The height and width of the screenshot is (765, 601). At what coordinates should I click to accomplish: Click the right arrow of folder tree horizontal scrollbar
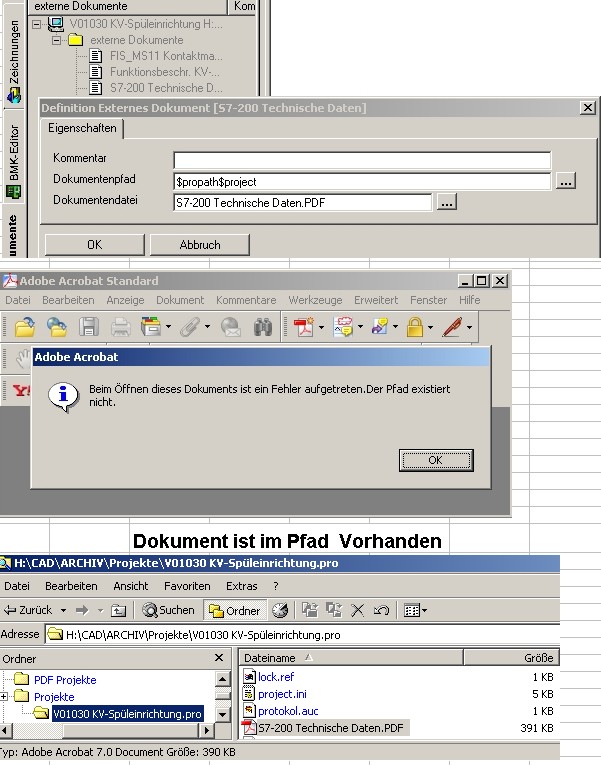[x=206, y=730]
